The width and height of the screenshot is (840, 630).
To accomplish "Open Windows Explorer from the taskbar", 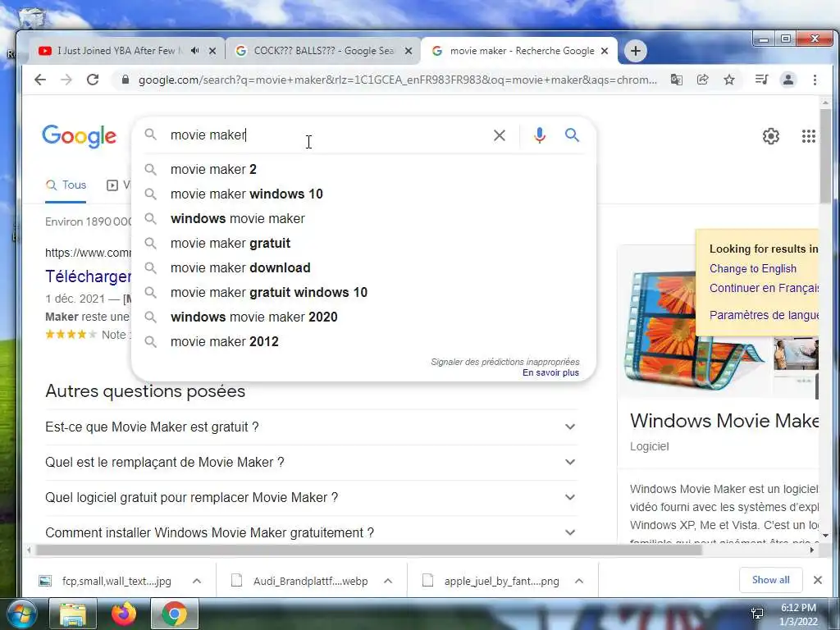I will pos(73,614).
